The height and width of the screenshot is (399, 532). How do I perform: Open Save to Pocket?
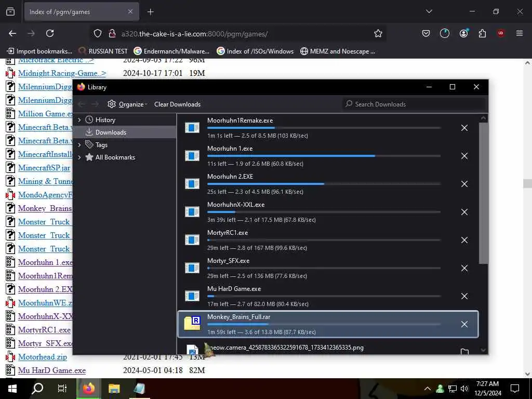click(426, 33)
